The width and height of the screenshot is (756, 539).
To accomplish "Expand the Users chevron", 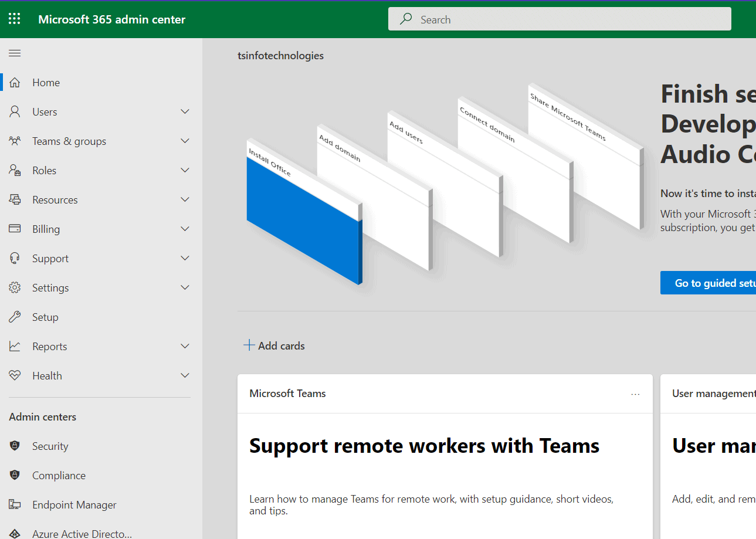I will 185,112.
